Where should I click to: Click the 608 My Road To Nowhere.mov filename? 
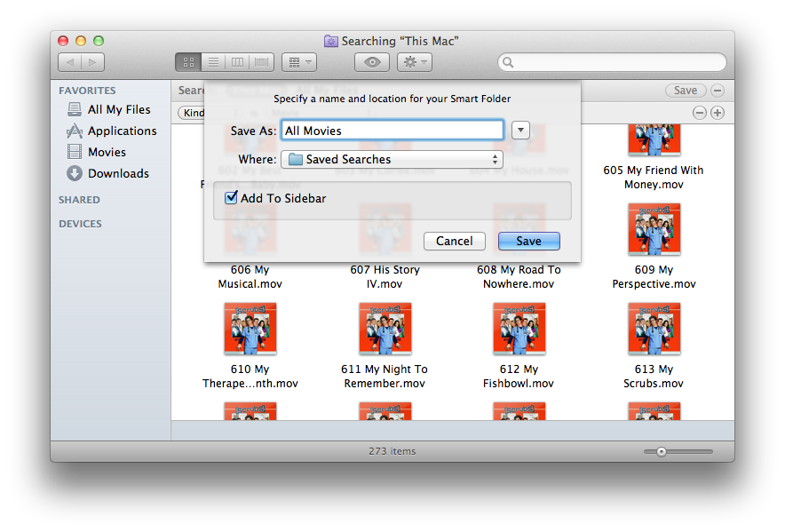pos(519,276)
